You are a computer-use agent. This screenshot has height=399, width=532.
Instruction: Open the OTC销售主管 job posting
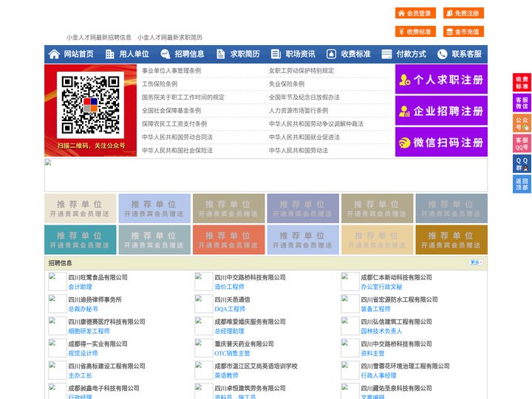point(232,353)
